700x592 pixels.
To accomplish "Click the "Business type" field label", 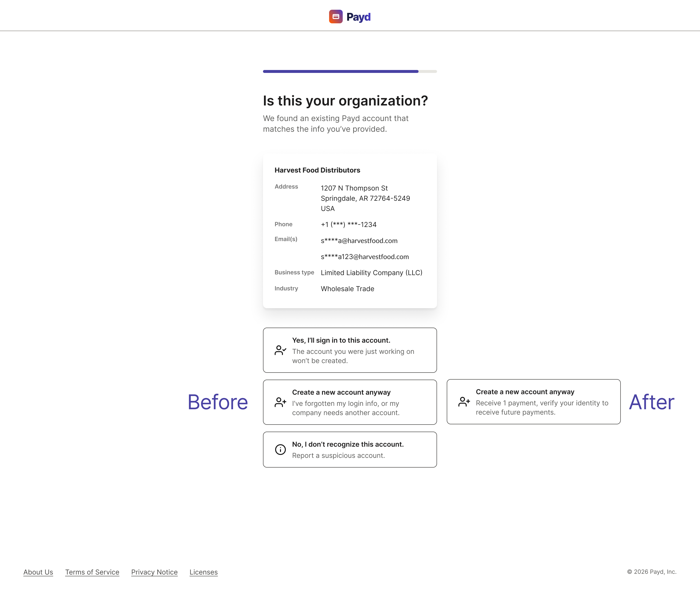I will [294, 272].
